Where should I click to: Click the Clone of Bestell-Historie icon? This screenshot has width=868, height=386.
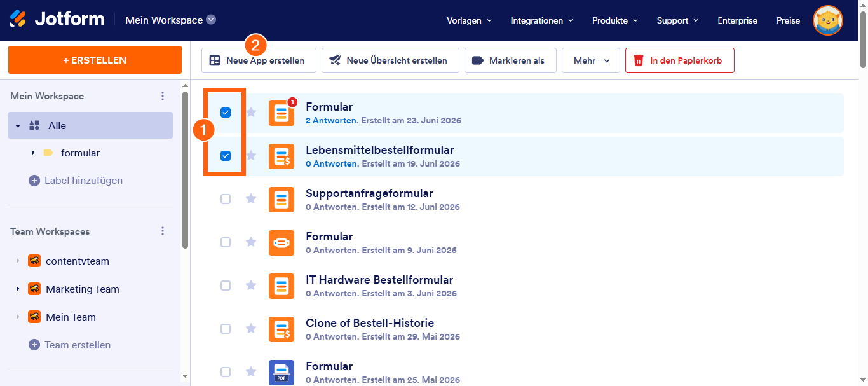click(281, 329)
